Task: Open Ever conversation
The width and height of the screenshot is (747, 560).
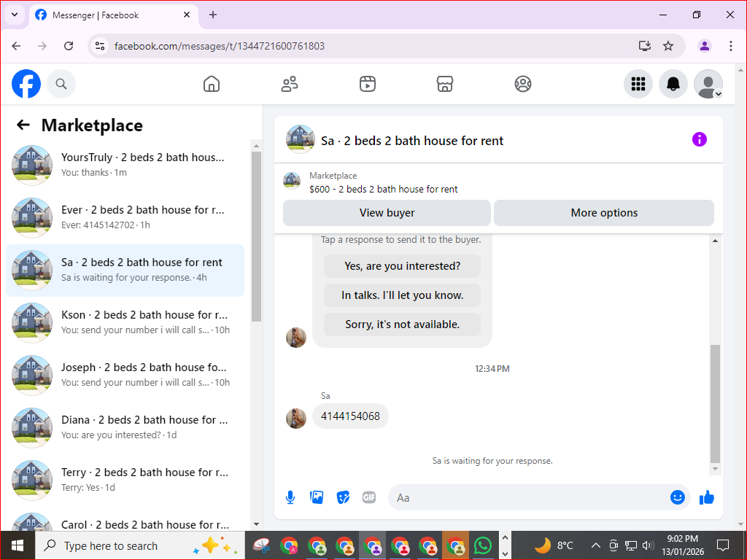Action: [x=125, y=217]
